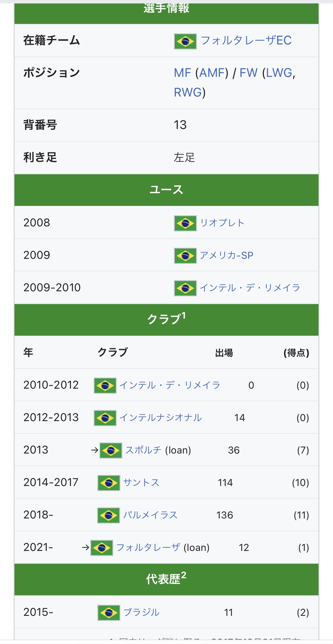This screenshot has width=333, height=644.
Task: Click the flag icon beside パルメイラス
Action: pyautogui.click(x=108, y=515)
